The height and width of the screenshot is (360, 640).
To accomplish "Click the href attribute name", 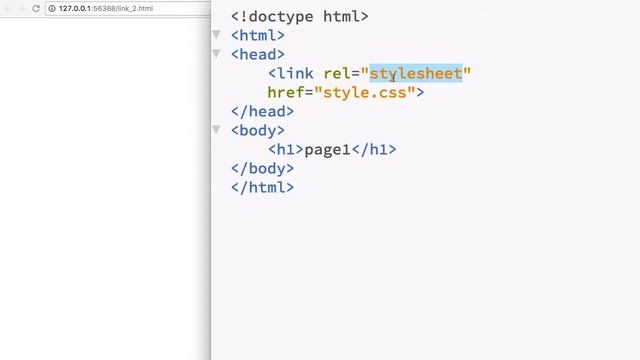I will click(x=286, y=93).
